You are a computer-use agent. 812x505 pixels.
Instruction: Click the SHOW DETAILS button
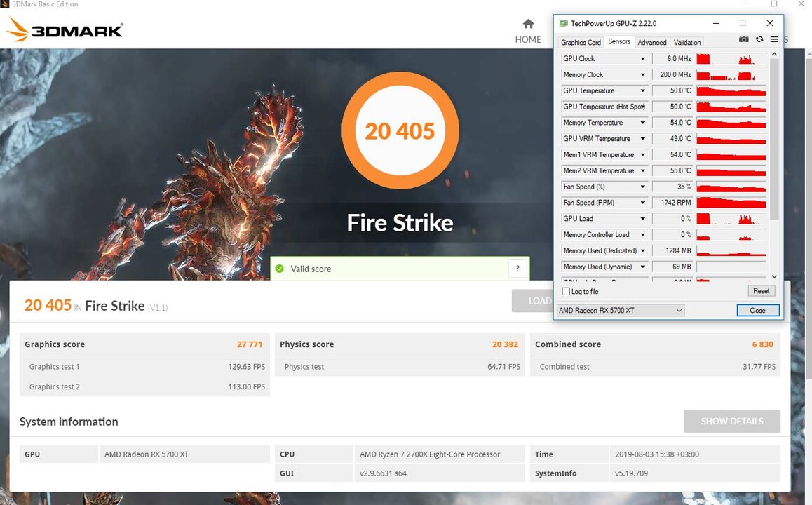coord(732,421)
